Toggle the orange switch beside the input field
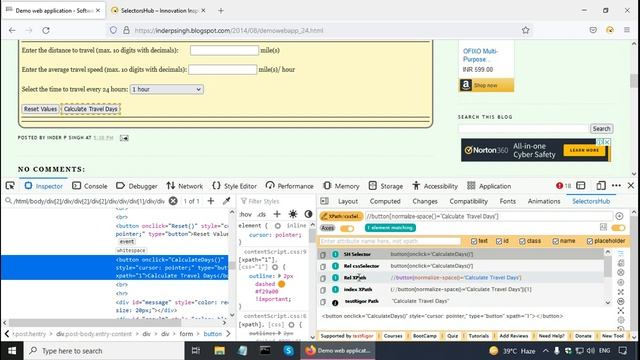The height and width of the screenshot is (360, 640). tap(618, 227)
